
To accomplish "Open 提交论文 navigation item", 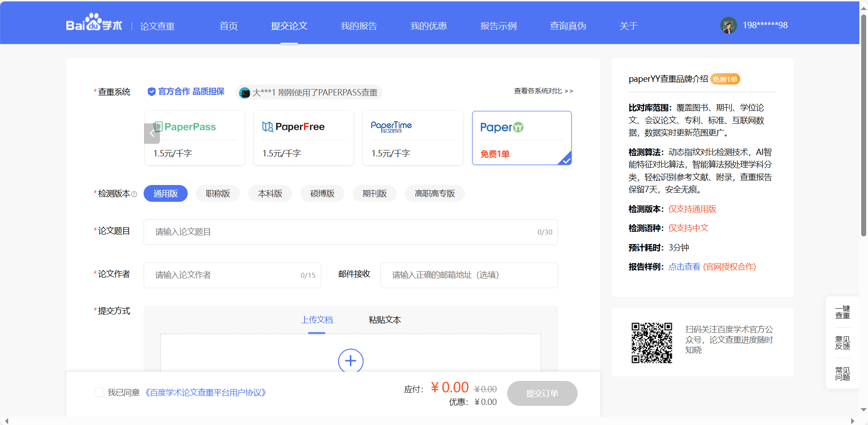I will (289, 26).
